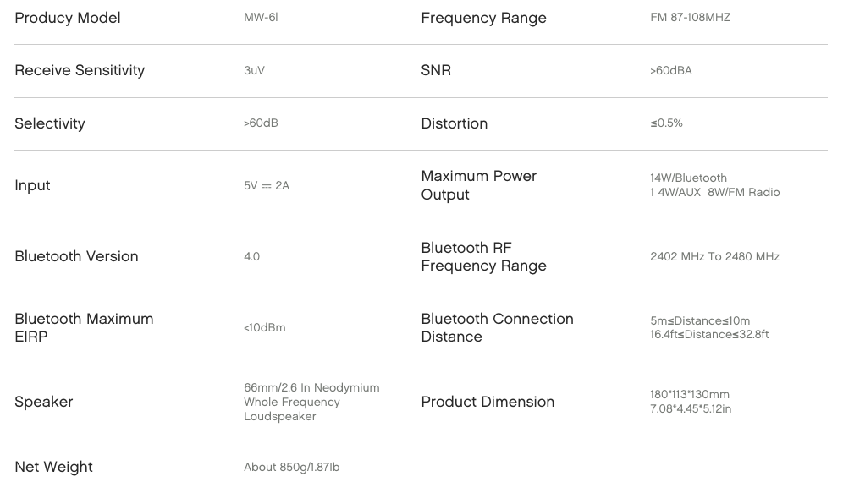
Task: Select the 14W/Bluetooth power value
Action: pos(688,178)
